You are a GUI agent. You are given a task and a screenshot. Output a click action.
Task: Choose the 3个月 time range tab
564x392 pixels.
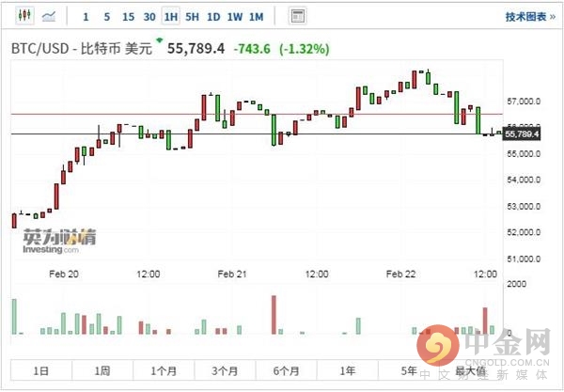click(x=225, y=370)
